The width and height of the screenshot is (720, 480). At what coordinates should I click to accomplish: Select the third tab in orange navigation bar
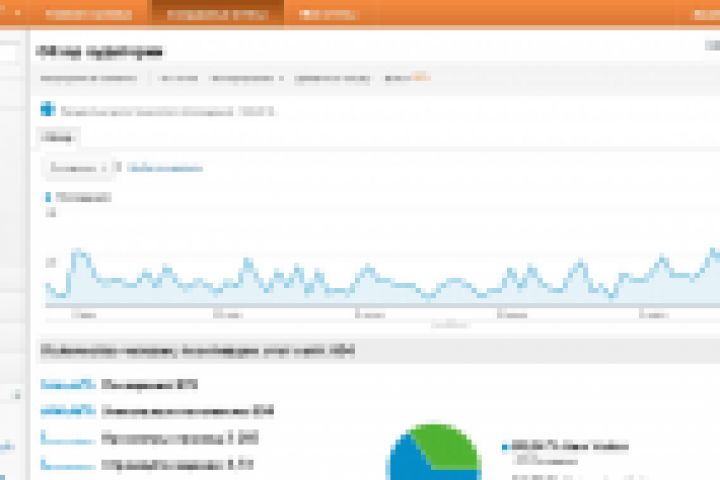327,15
